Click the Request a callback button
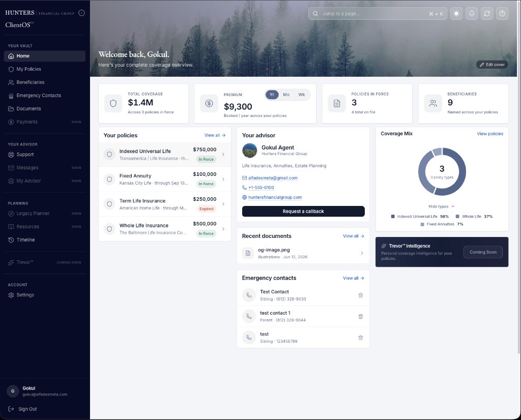 (x=303, y=212)
